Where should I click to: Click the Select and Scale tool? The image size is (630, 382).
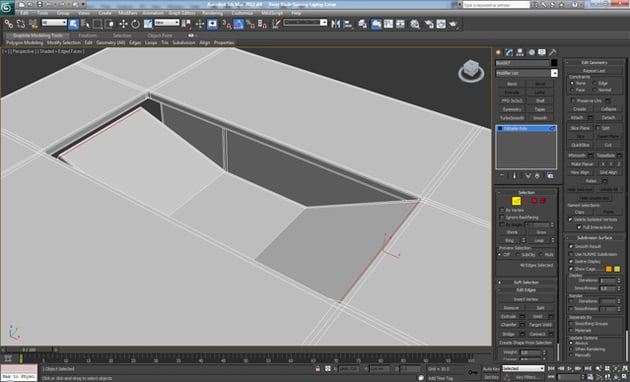pos(148,24)
